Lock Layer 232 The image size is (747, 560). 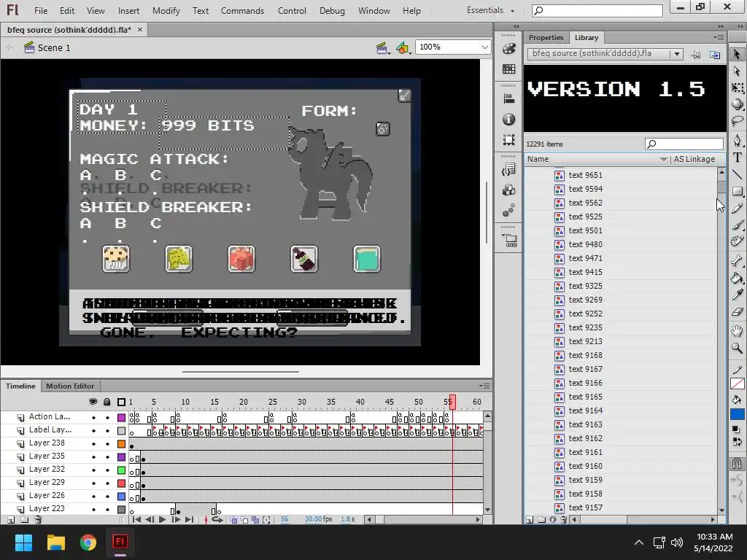coord(107,470)
